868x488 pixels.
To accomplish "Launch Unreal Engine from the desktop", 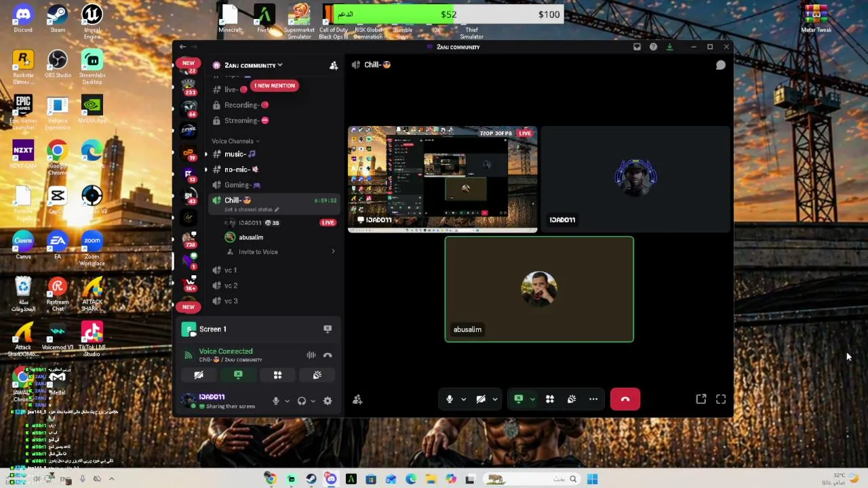I will pos(92,21).
